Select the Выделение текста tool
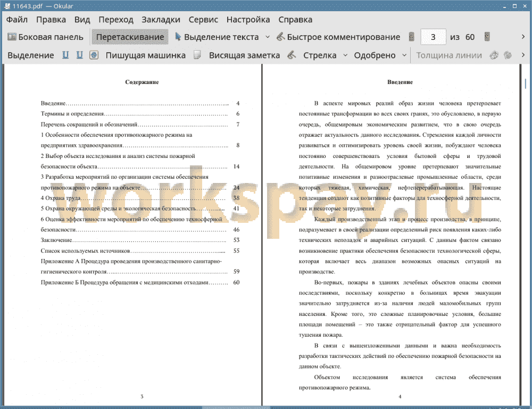 click(217, 37)
